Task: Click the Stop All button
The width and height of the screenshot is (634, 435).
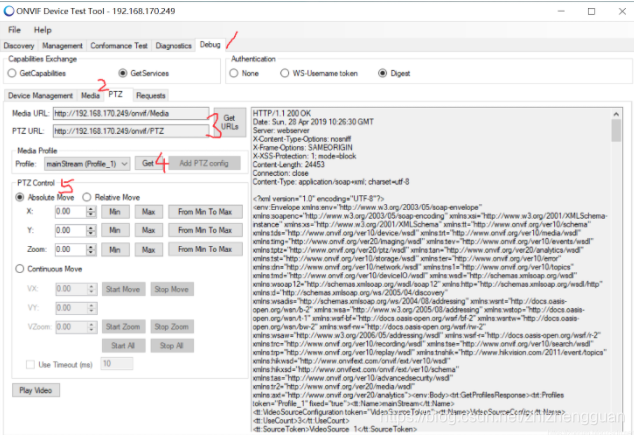Action: (172, 346)
